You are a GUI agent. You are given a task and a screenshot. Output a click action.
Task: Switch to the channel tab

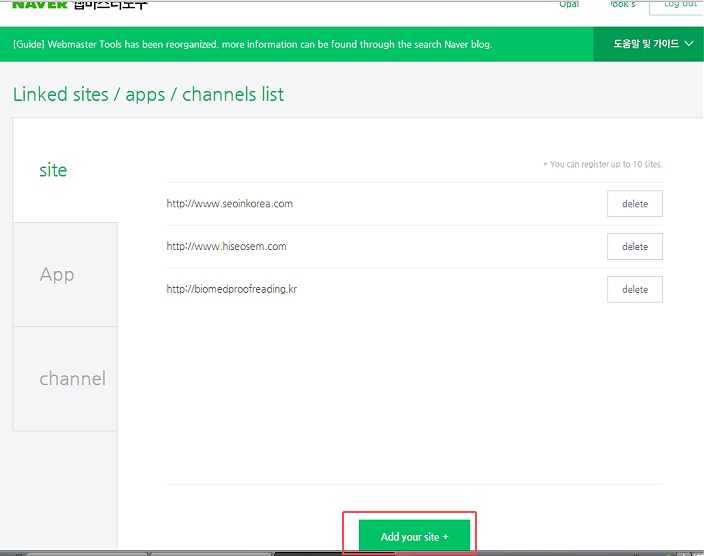click(x=65, y=379)
